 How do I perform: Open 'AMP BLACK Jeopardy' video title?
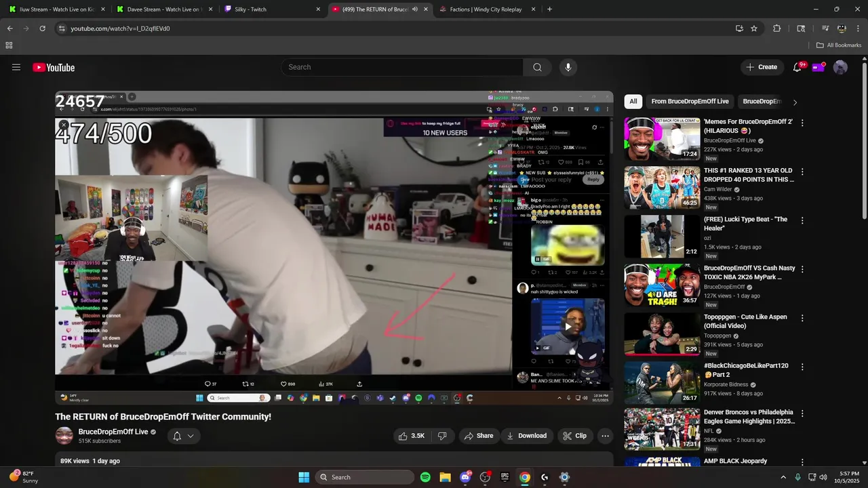(x=735, y=461)
